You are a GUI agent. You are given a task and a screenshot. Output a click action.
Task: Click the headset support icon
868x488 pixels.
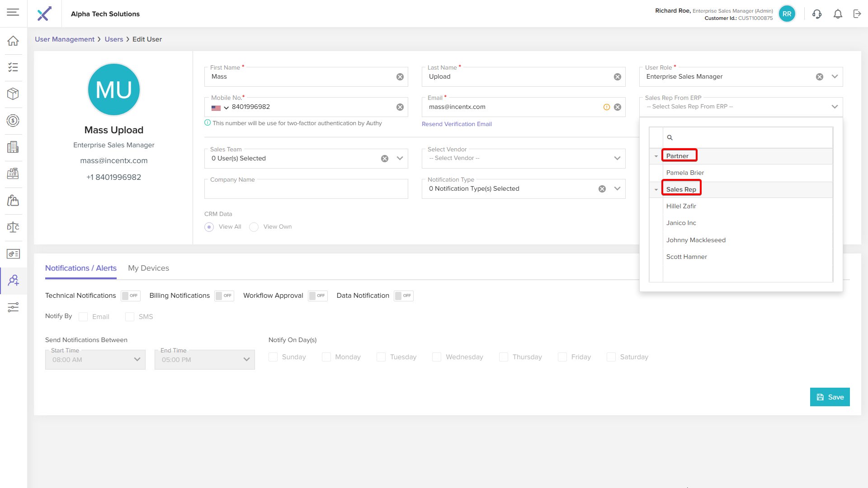(x=817, y=14)
